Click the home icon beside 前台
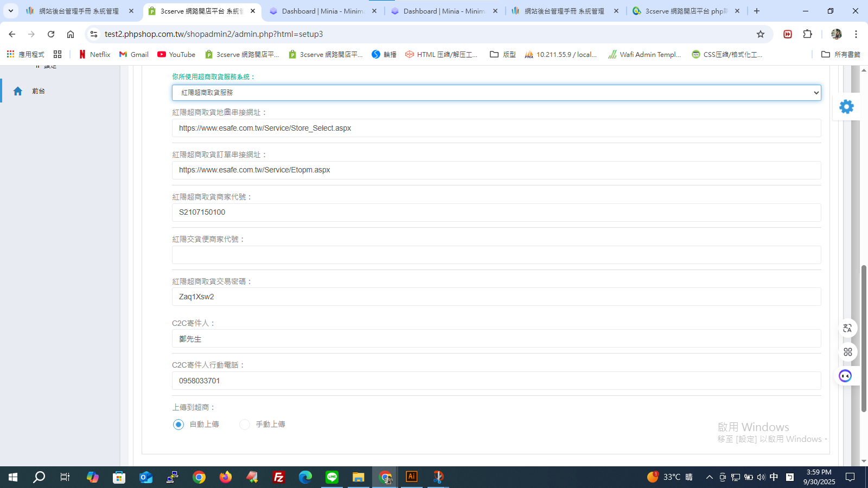Viewport: 868px width, 488px height. click(x=18, y=91)
